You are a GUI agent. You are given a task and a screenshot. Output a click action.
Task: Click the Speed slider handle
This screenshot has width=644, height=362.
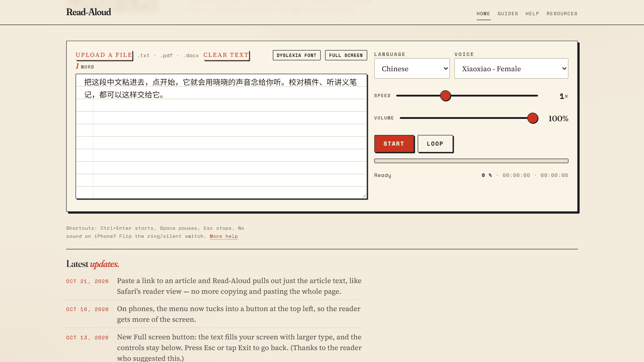[x=445, y=96]
